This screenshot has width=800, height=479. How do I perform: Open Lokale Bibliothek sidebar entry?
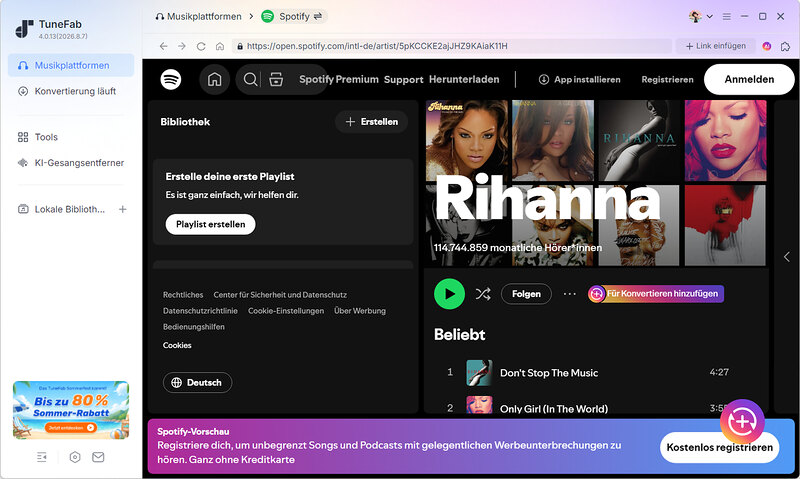tap(61, 209)
